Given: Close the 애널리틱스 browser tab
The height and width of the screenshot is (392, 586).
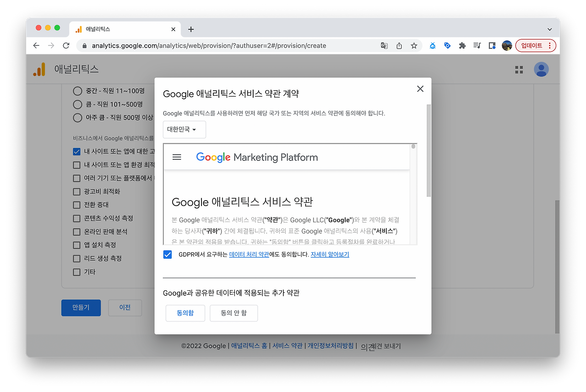Looking at the screenshot, I should click(x=173, y=29).
